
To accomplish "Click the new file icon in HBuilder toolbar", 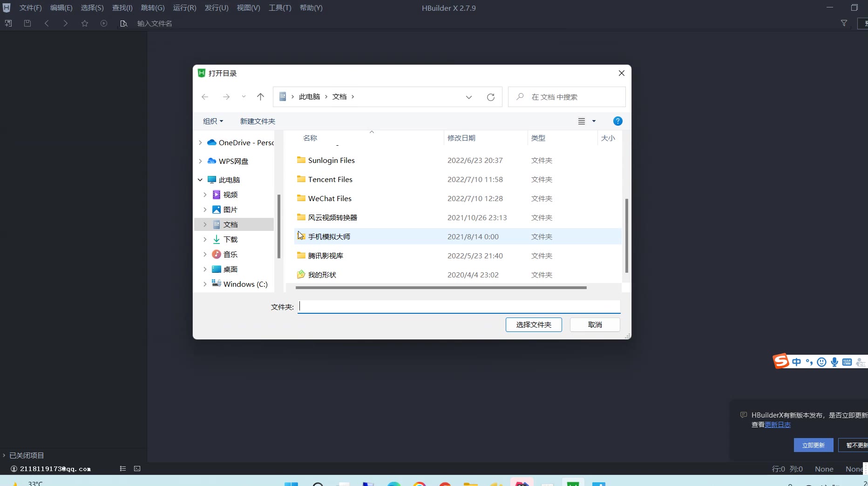I will [x=8, y=23].
